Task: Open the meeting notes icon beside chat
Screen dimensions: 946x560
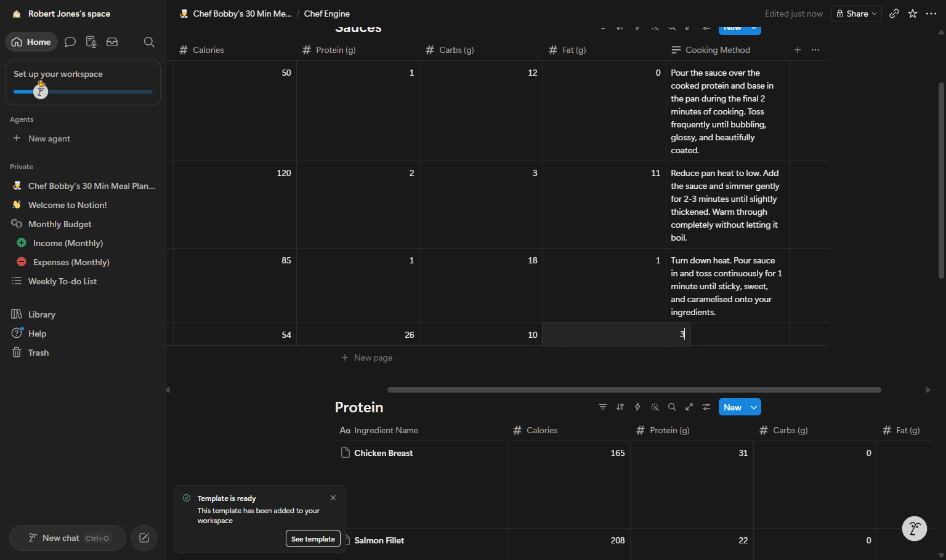Action: pyautogui.click(x=91, y=42)
